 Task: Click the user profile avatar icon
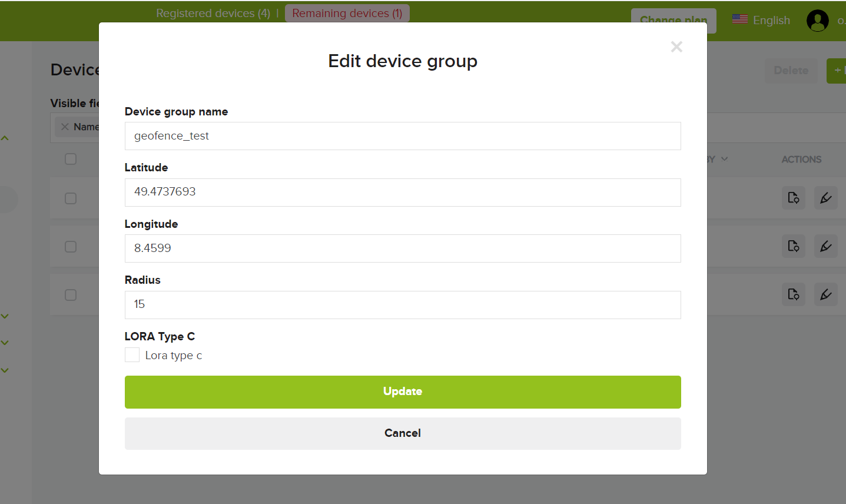(817, 21)
